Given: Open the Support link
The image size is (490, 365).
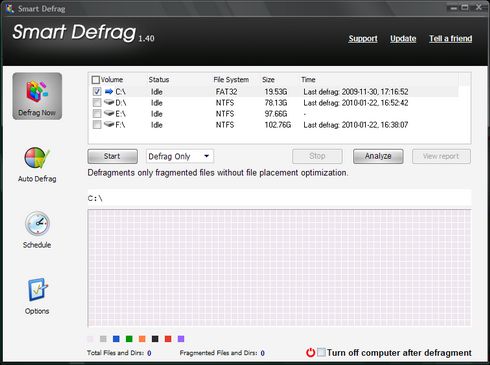Looking at the screenshot, I should [363, 39].
